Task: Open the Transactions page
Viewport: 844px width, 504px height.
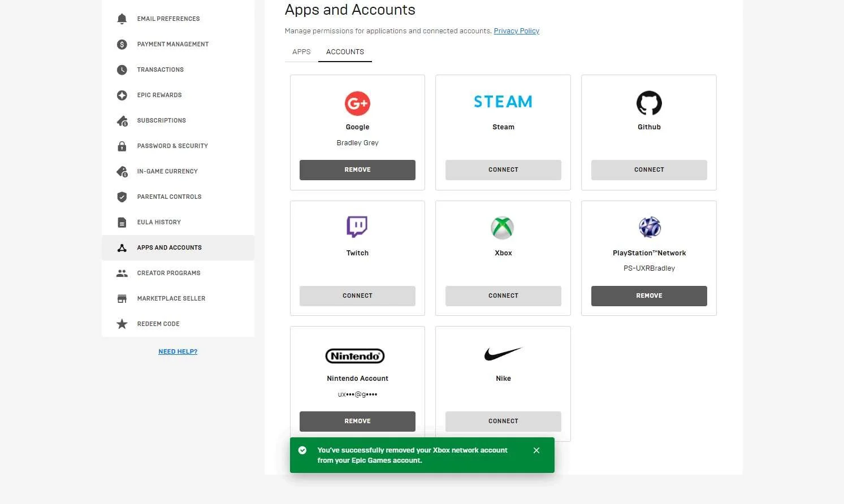Action: tap(178, 69)
